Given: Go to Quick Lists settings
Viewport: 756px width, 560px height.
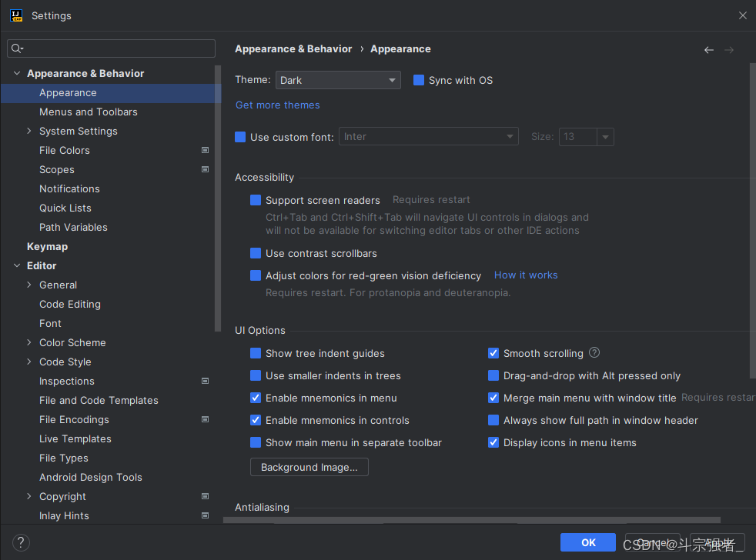Looking at the screenshot, I should click(x=65, y=208).
